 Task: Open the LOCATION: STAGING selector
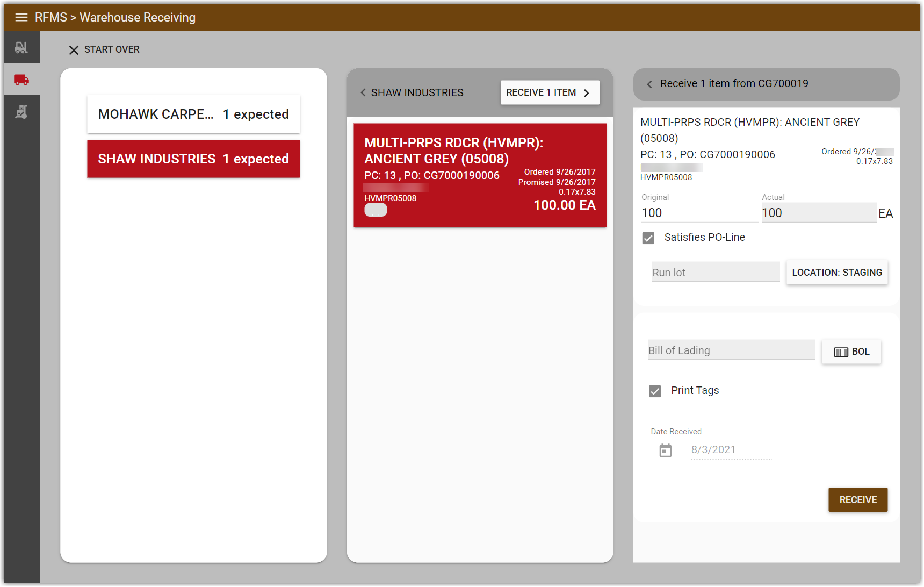[836, 273]
